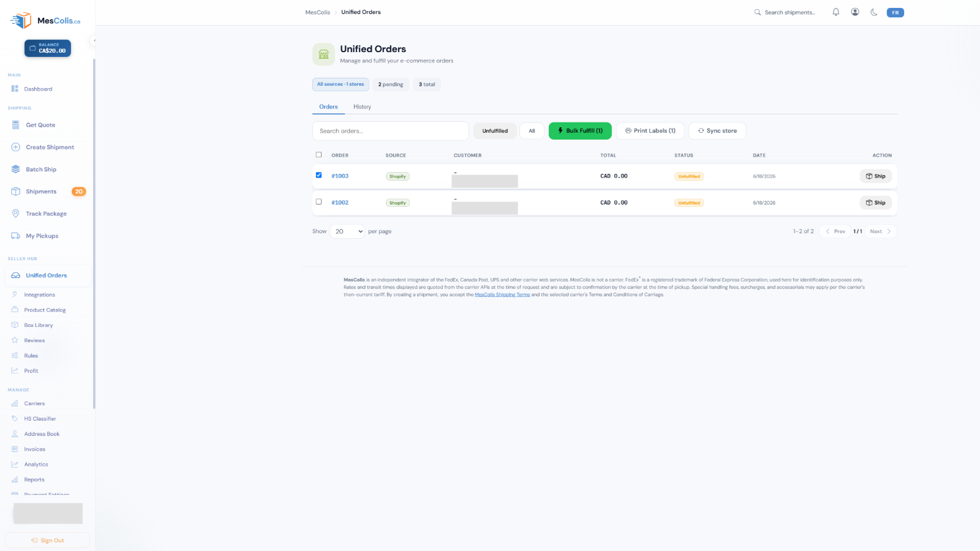Click Bulk Fulfill (1) button

point(580,131)
